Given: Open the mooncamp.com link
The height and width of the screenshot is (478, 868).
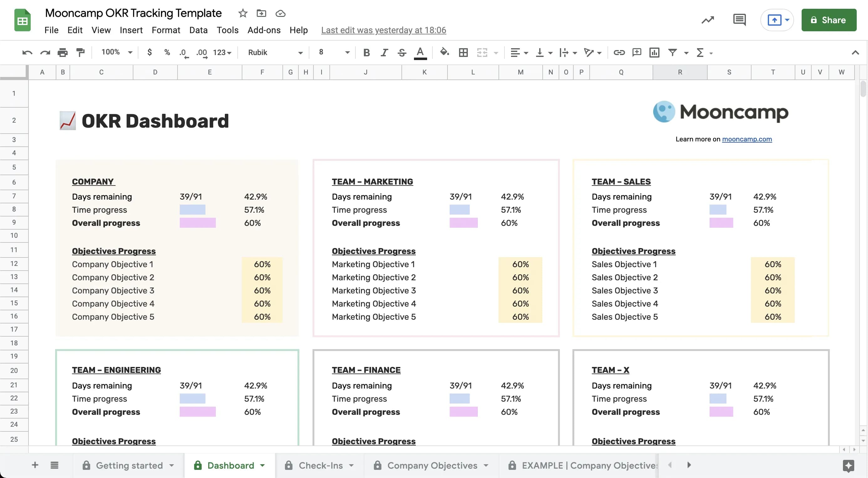Looking at the screenshot, I should [747, 139].
